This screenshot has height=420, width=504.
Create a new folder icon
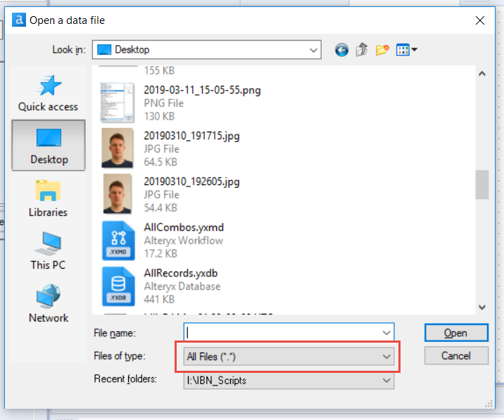(382, 50)
